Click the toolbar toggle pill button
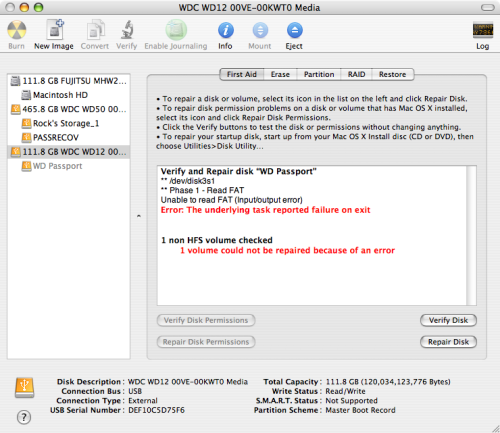Image resolution: width=500 pixels, height=433 pixels. coord(488,7)
